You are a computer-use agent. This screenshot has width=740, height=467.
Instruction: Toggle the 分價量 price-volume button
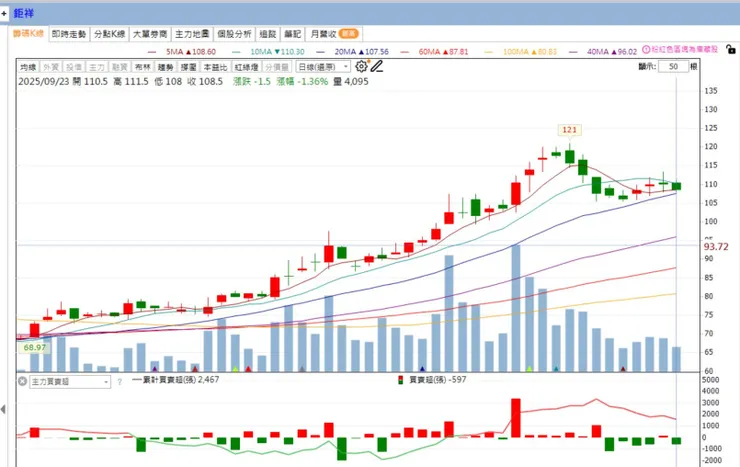277,67
